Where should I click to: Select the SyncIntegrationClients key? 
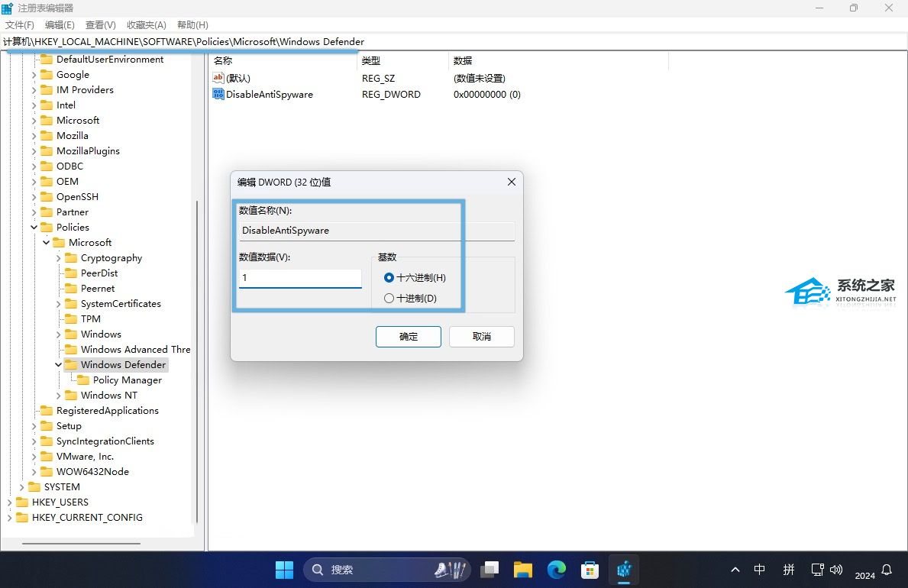point(105,441)
